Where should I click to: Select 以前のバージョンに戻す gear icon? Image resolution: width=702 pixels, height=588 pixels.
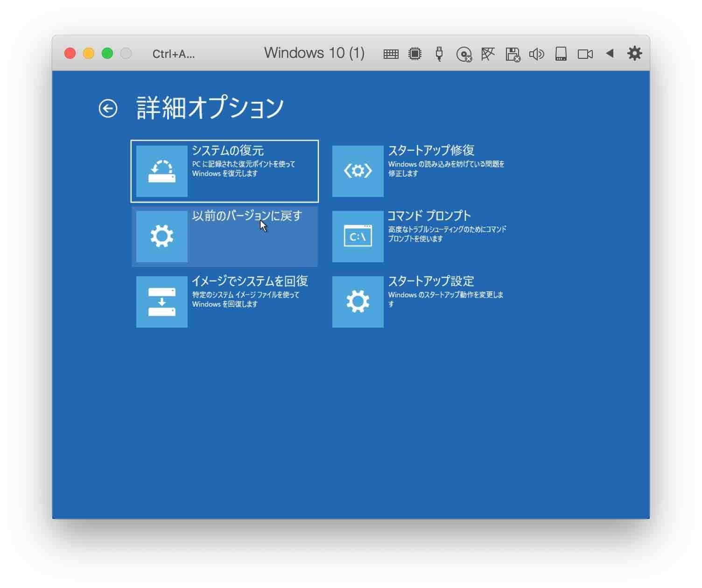161,236
